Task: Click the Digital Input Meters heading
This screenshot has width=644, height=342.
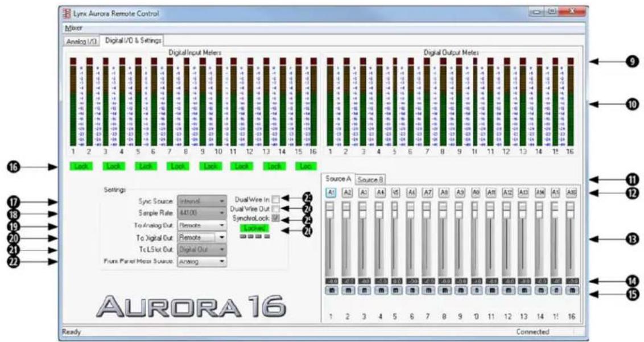Action: tap(195, 52)
